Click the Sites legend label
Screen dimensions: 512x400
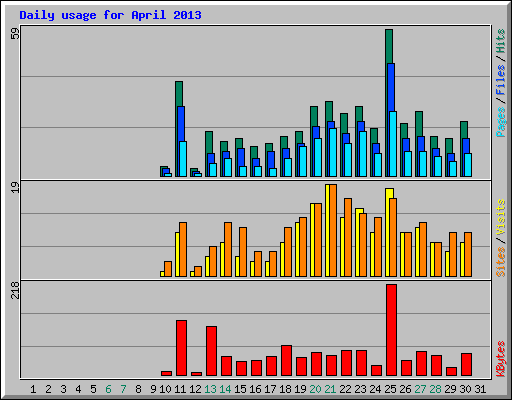(500, 262)
